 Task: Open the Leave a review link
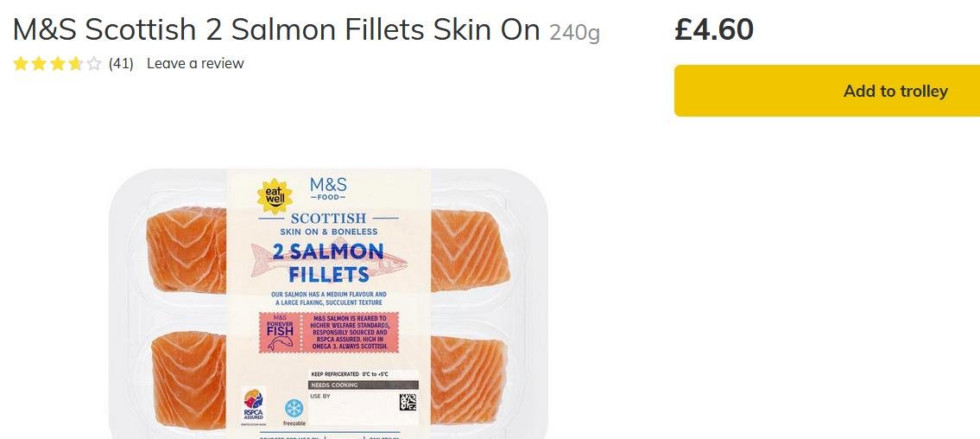pyautogui.click(x=195, y=63)
